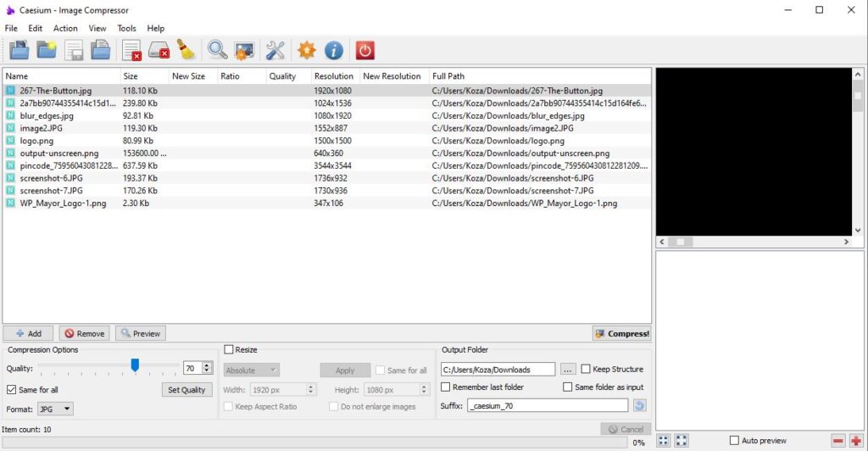This screenshot has width=868, height=451.
Task: Check Same folder as input
Action: (567, 387)
